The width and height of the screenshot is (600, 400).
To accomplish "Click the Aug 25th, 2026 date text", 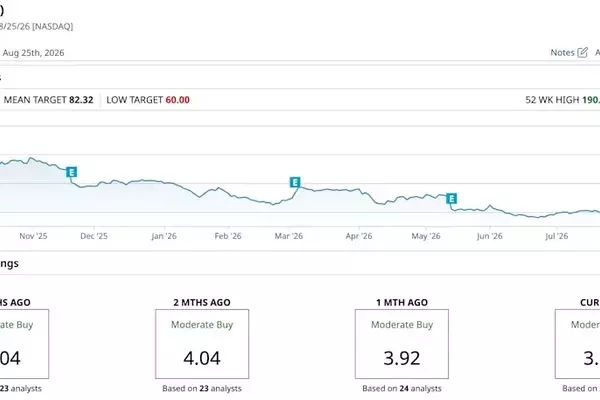I will pos(33,53).
